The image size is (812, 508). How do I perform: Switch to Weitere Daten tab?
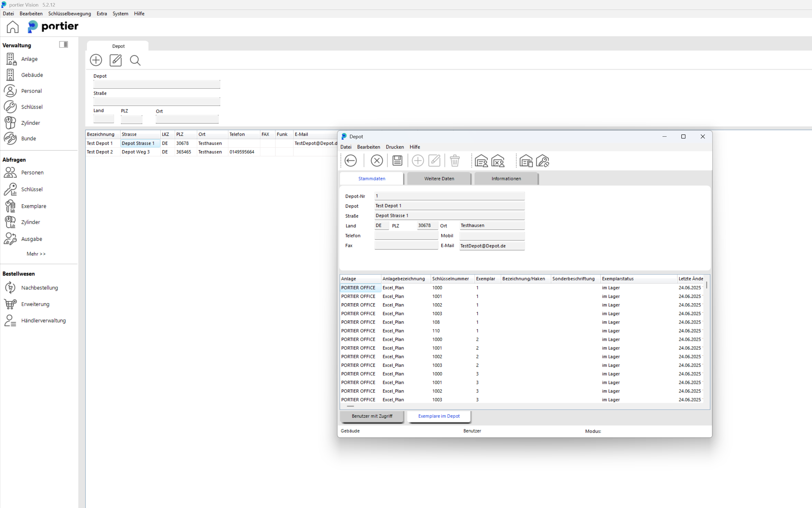[x=439, y=179]
